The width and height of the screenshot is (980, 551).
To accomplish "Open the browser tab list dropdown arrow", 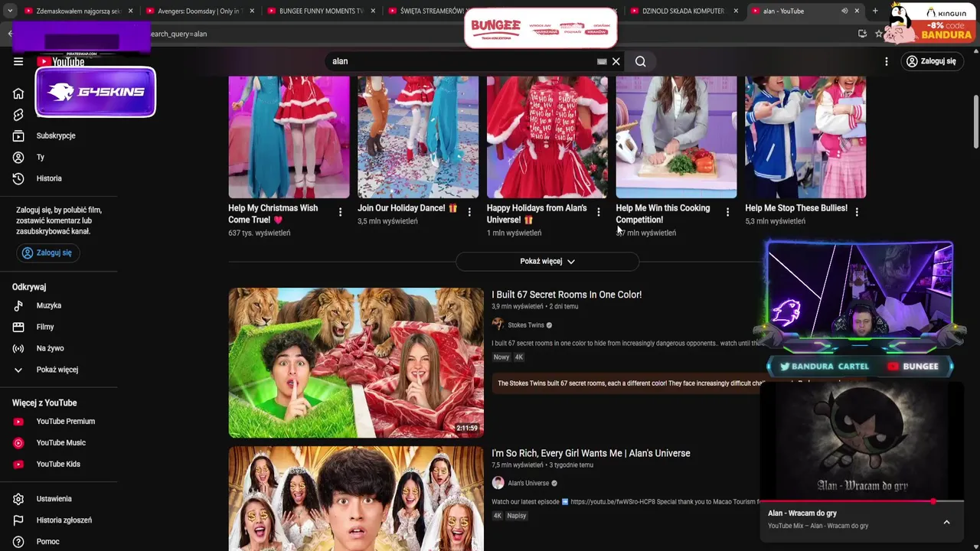I will tap(10, 11).
